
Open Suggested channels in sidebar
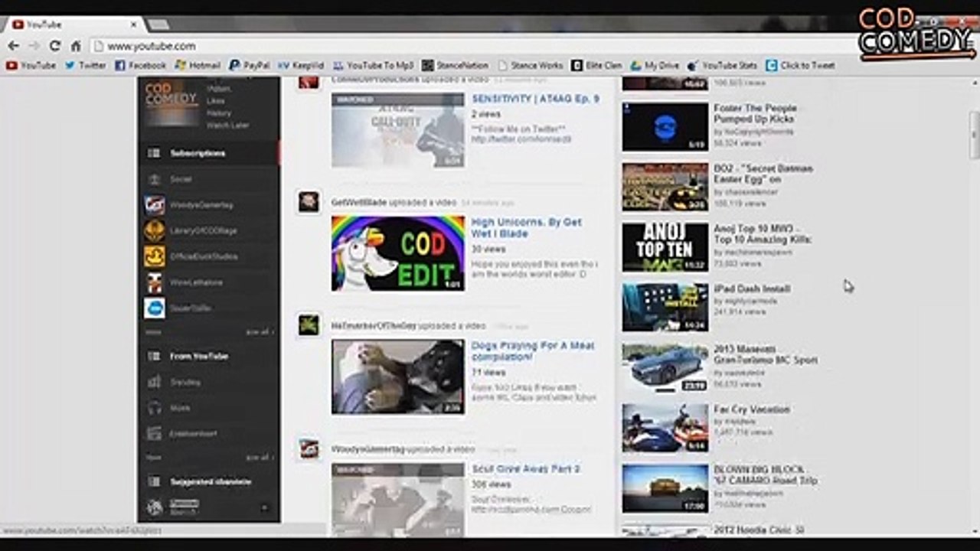pyautogui.click(x=209, y=482)
